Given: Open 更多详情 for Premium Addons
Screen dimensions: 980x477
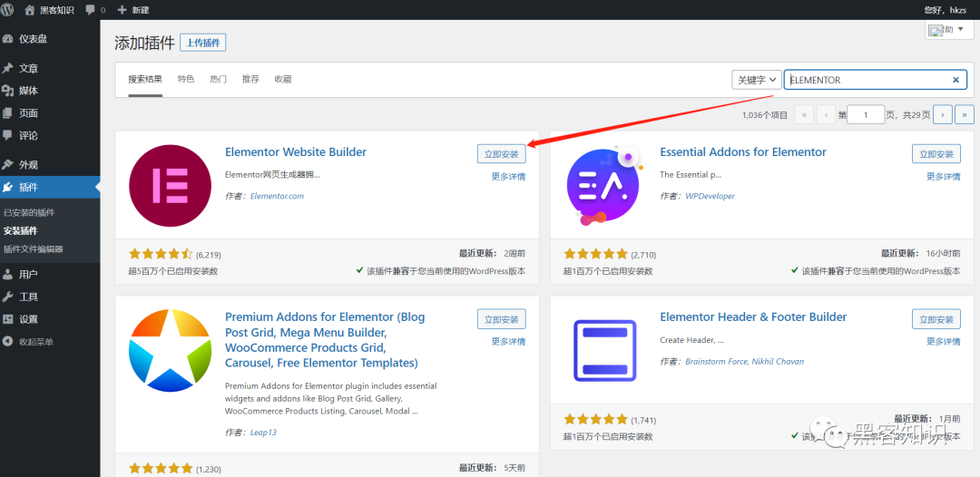Looking at the screenshot, I should coord(508,341).
